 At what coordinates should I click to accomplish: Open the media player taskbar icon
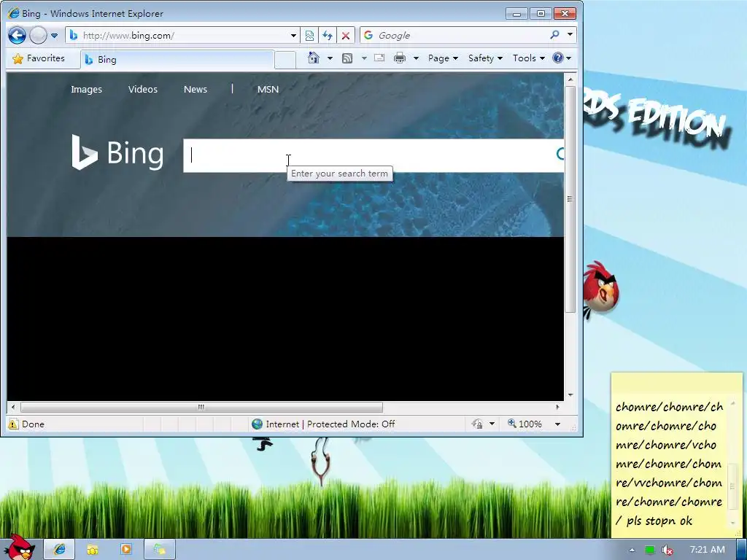click(x=125, y=550)
